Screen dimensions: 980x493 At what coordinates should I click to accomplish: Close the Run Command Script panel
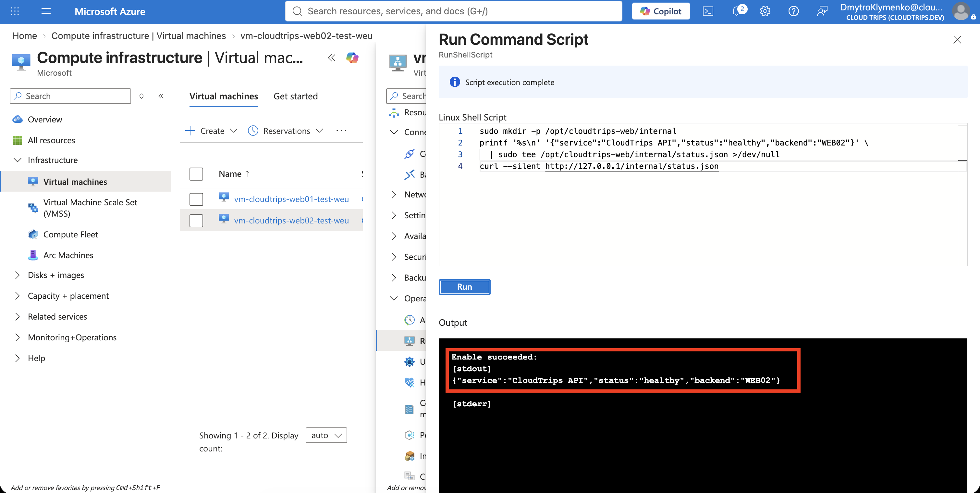click(957, 40)
